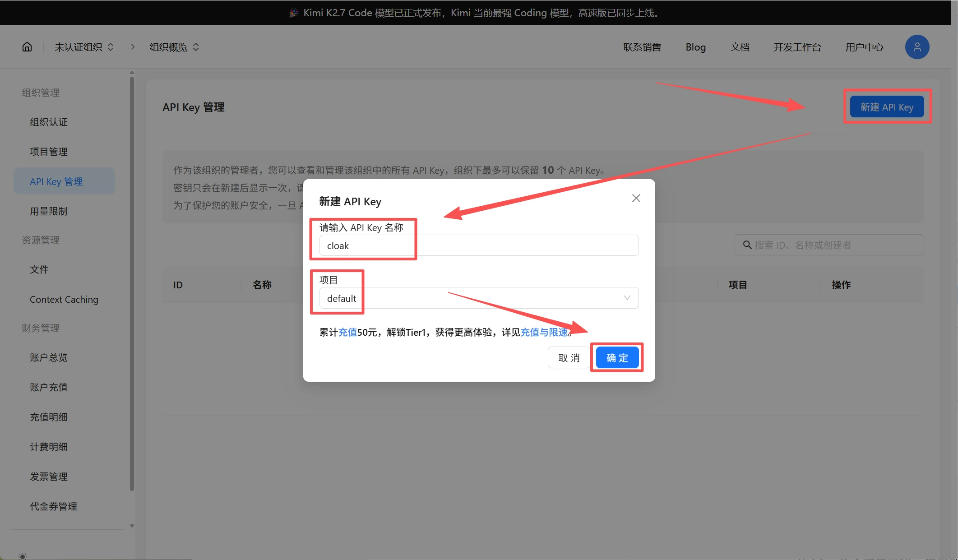Open the Blog link

pyautogui.click(x=695, y=47)
